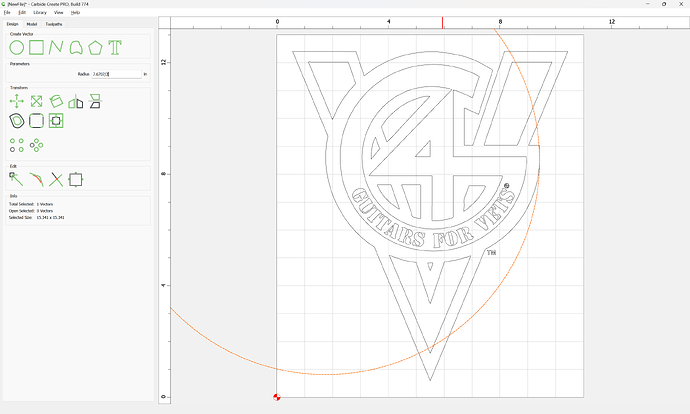Open the File menu
The height and width of the screenshot is (414, 690).
[x=7, y=13]
